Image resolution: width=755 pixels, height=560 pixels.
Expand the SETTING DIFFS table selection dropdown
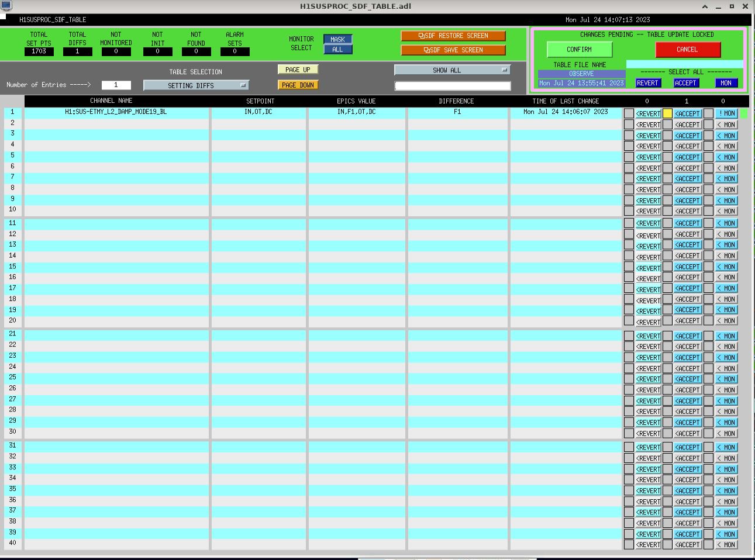(x=196, y=85)
